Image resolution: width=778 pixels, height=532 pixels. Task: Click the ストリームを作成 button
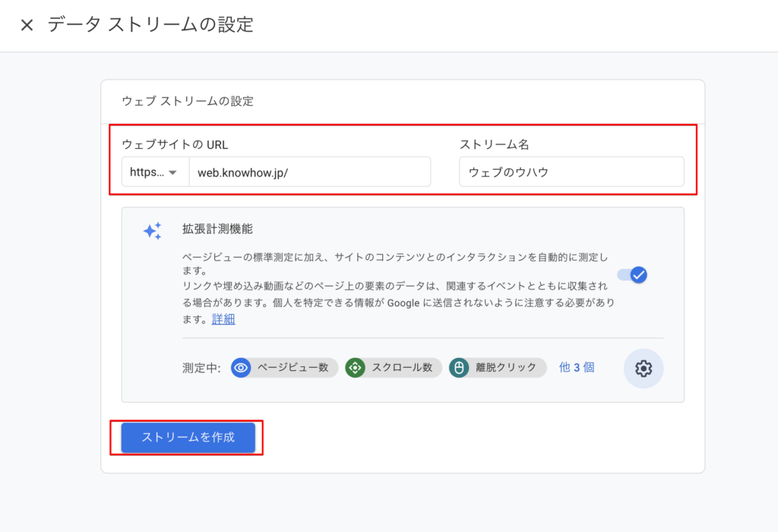[x=188, y=437]
